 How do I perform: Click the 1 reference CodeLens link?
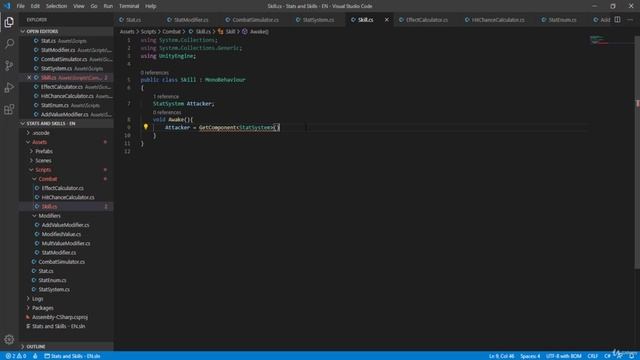166,96
